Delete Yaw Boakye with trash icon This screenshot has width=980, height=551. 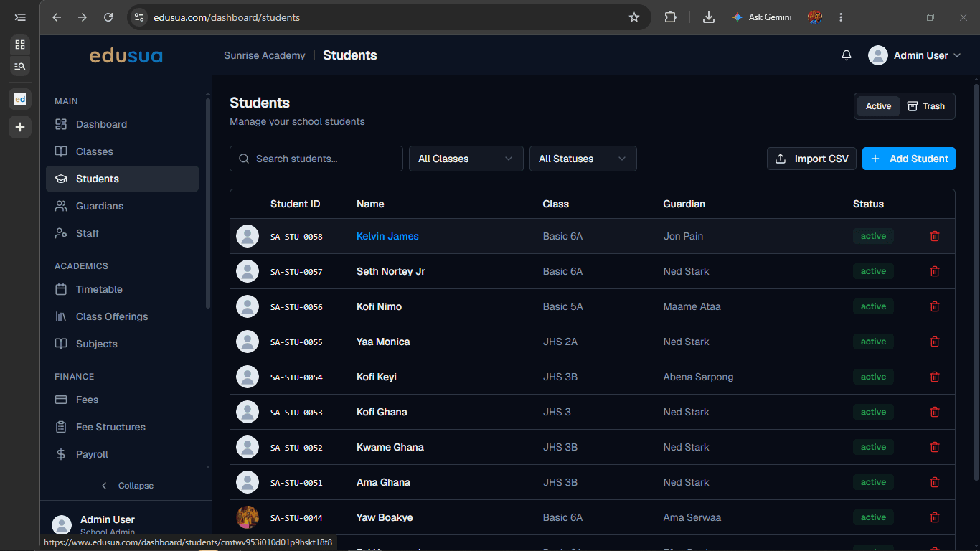pos(934,517)
